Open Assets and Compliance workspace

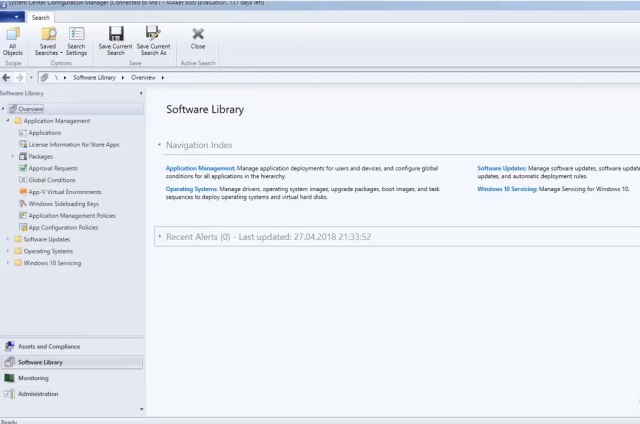click(48, 346)
